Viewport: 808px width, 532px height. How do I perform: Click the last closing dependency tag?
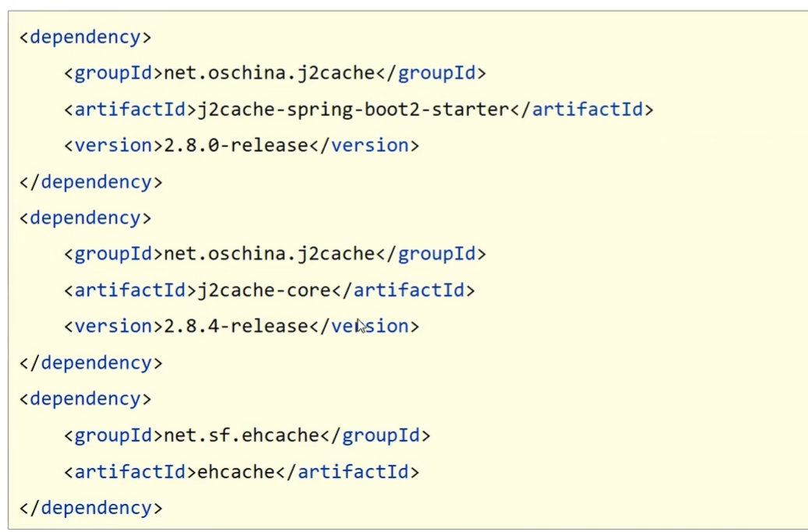[x=90, y=508]
